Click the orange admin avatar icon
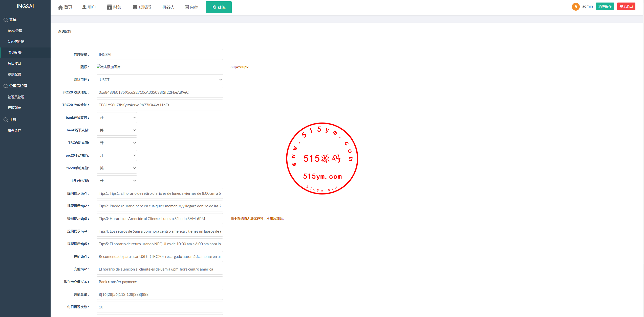The image size is (644, 317). (575, 7)
